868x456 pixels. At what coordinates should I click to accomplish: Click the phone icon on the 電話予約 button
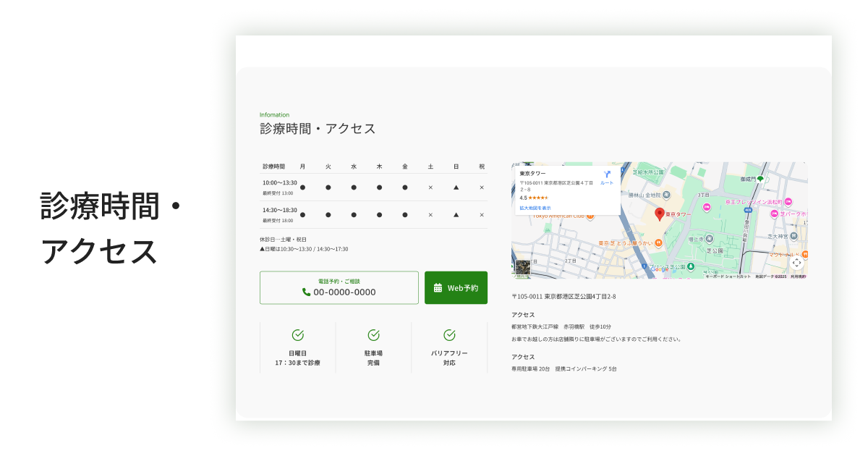pyautogui.click(x=305, y=291)
